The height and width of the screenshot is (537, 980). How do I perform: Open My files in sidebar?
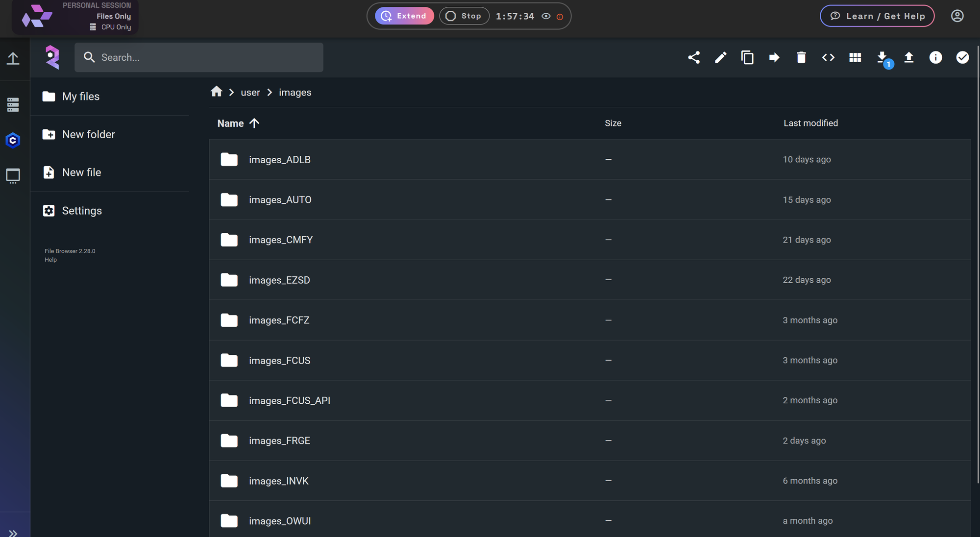click(x=80, y=97)
